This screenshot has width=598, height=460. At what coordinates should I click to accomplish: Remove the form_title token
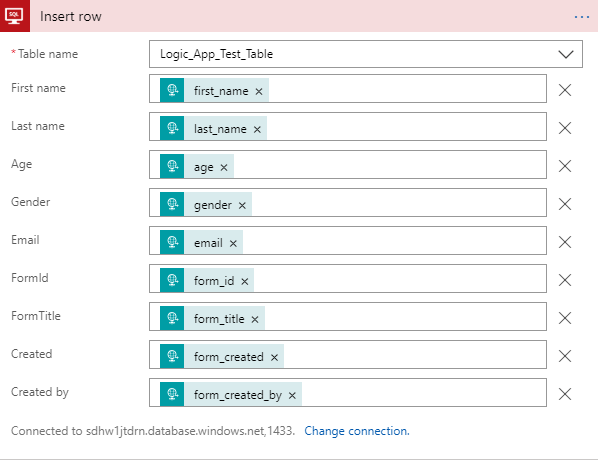click(255, 319)
